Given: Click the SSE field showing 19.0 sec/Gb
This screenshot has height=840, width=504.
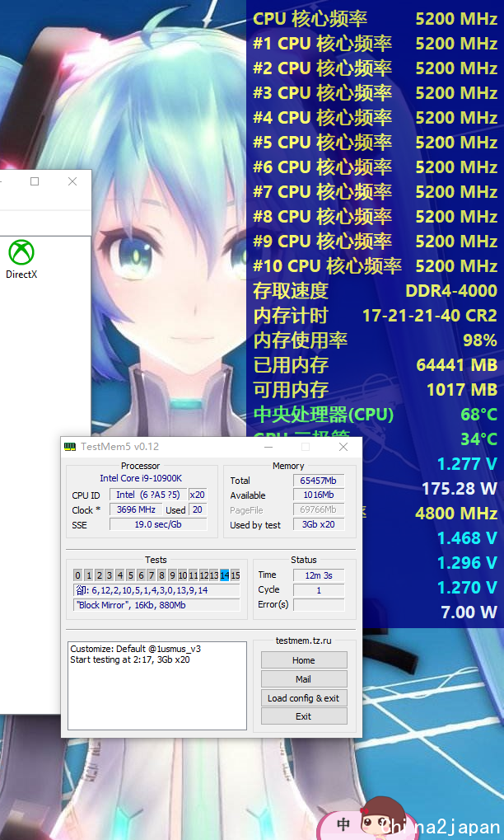Looking at the screenshot, I should 158,524.
